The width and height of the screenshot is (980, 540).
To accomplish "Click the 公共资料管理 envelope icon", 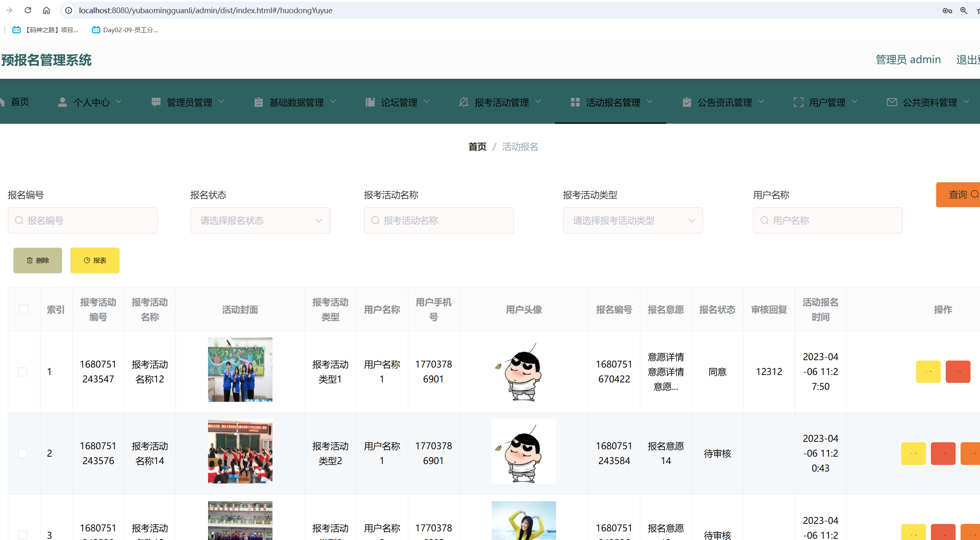I will click(892, 102).
